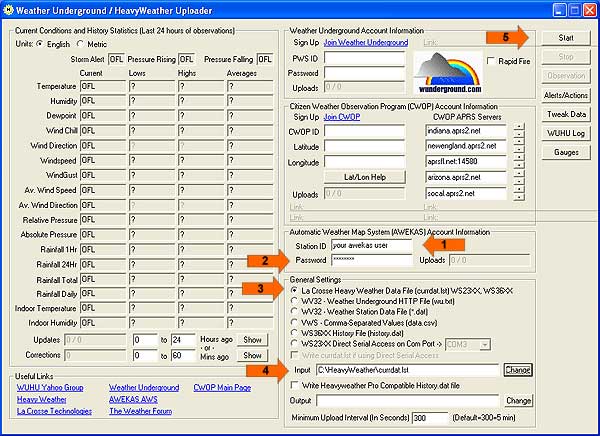
Task: Click the WUHU application icon in title bar
Action: (8, 10)
